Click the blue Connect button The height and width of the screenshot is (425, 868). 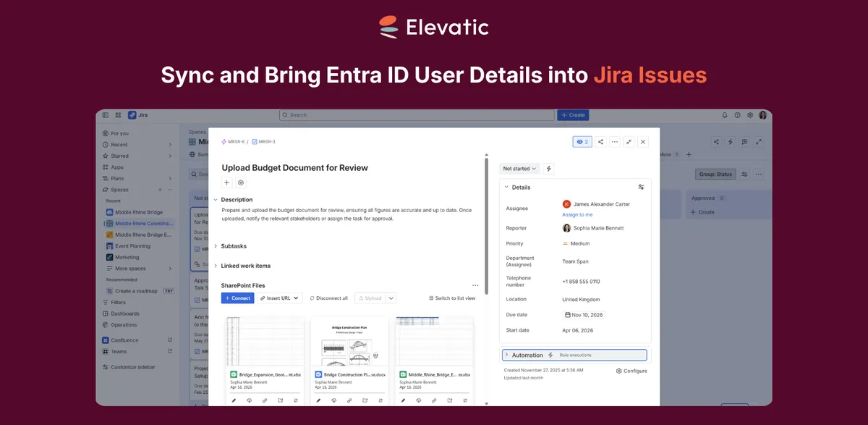point(237,298)
